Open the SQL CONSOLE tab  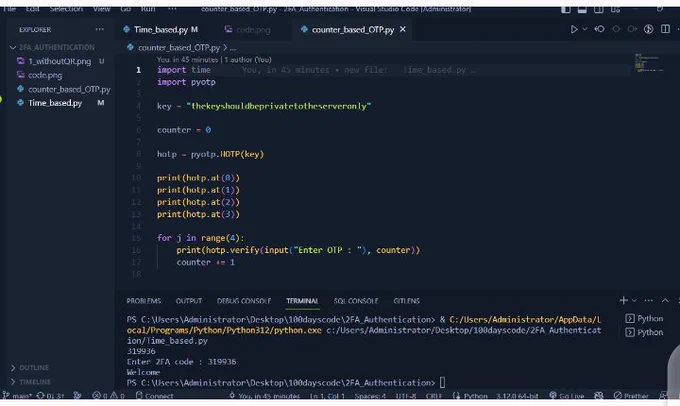tap(356, 301)
